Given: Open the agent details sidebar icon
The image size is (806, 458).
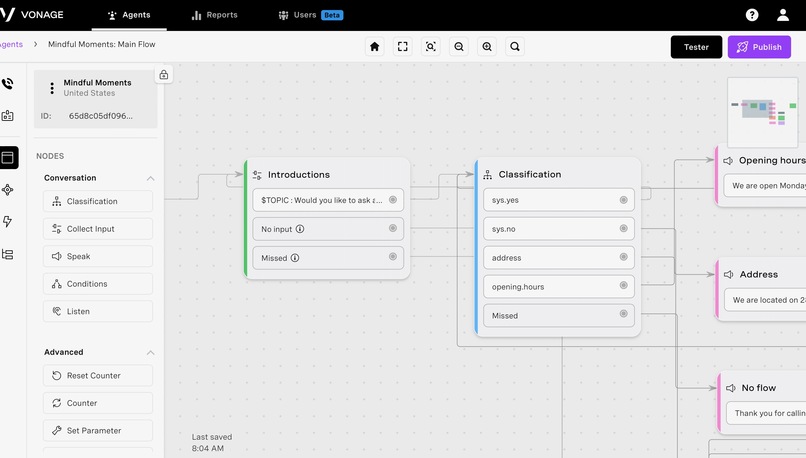Looking at the screenshot, I should coord(8,116).
